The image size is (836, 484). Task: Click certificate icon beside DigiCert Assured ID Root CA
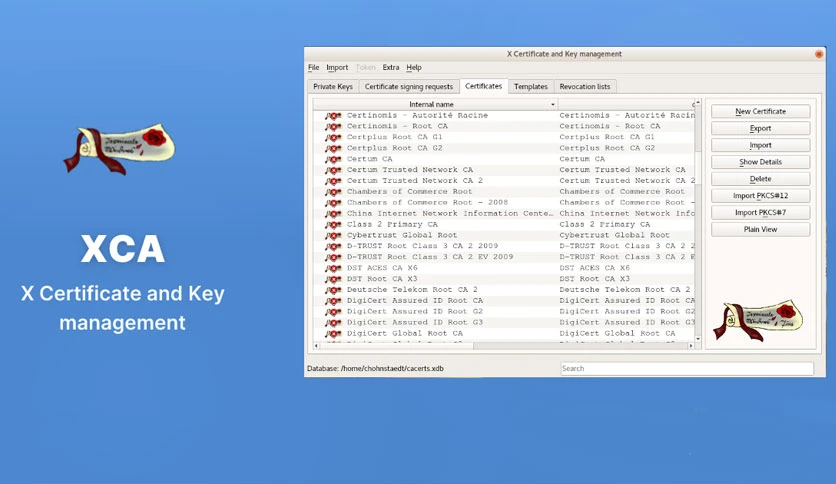pos(333,301)
